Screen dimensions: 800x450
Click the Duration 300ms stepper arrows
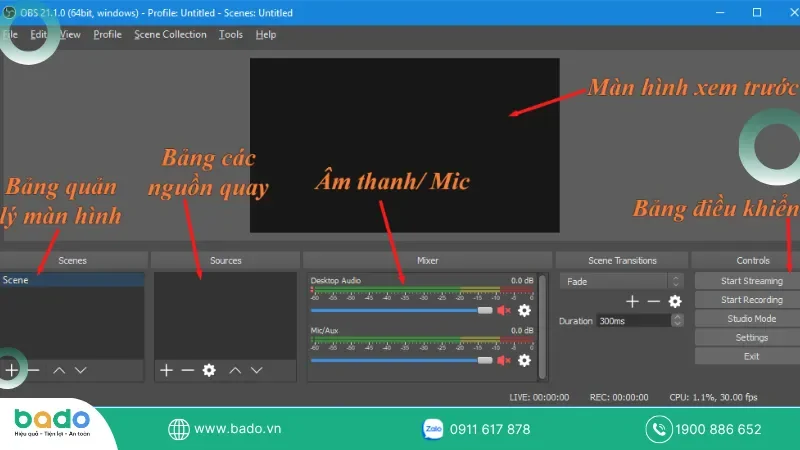point(677,320)
